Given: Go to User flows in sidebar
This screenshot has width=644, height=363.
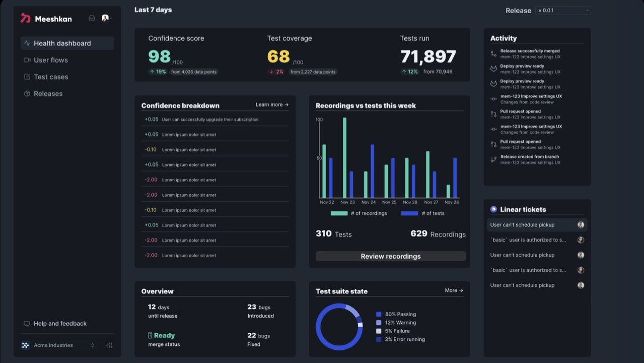Looking at the screenshot, I should 50,60.
